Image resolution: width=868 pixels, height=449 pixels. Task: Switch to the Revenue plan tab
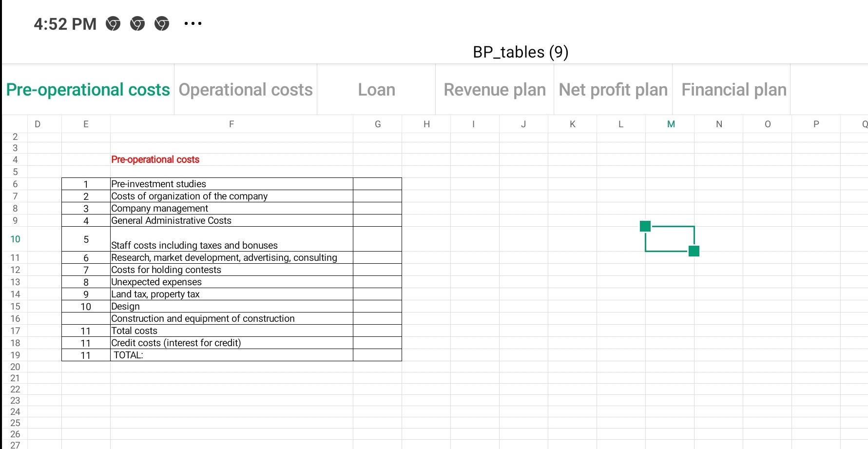pyautogui.click(x=494, y=90)
